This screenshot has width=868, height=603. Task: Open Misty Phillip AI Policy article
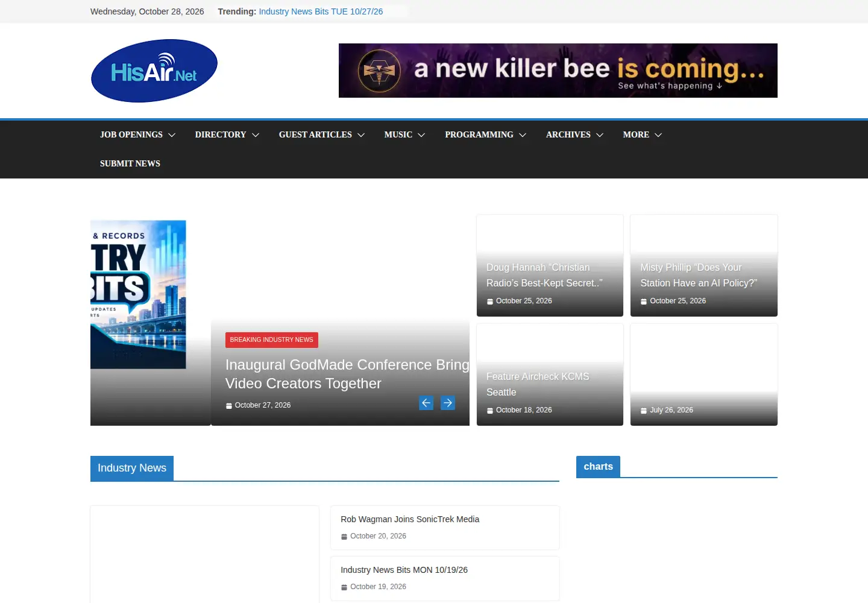click(699, 275)
